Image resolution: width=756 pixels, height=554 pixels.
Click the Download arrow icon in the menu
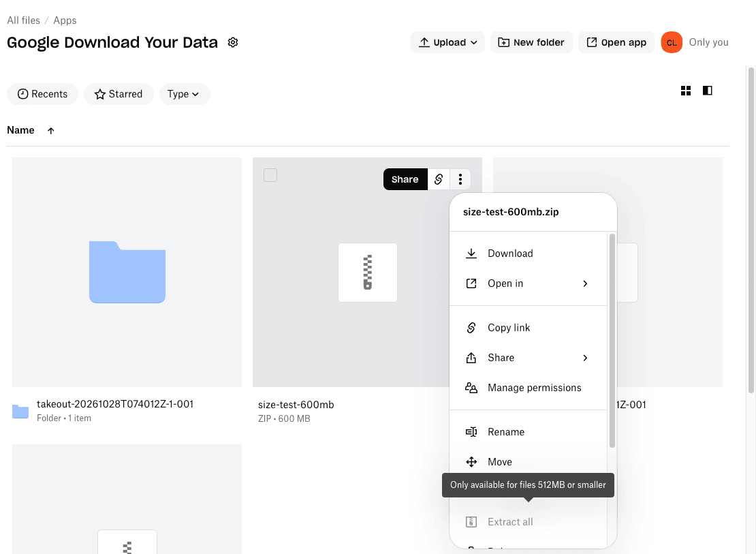tap(471, 253)
